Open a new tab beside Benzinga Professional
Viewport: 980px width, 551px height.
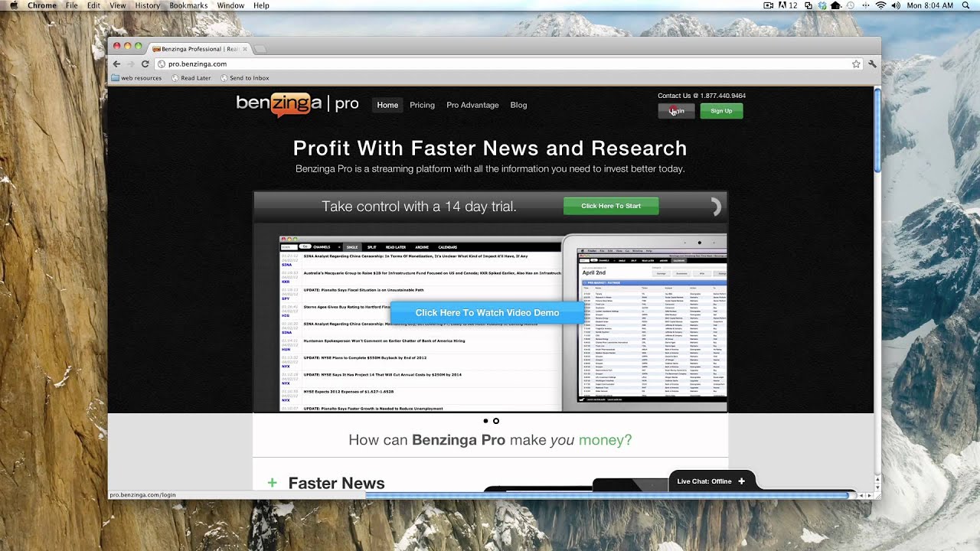(x=260, y=49)
